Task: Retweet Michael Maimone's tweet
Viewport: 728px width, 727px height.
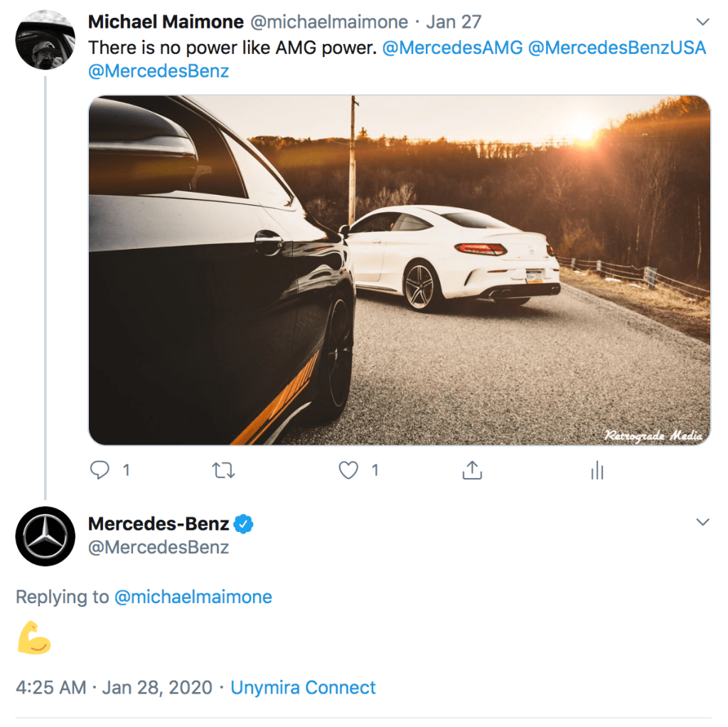Action: pyautogui.click(x=224, y=470)
